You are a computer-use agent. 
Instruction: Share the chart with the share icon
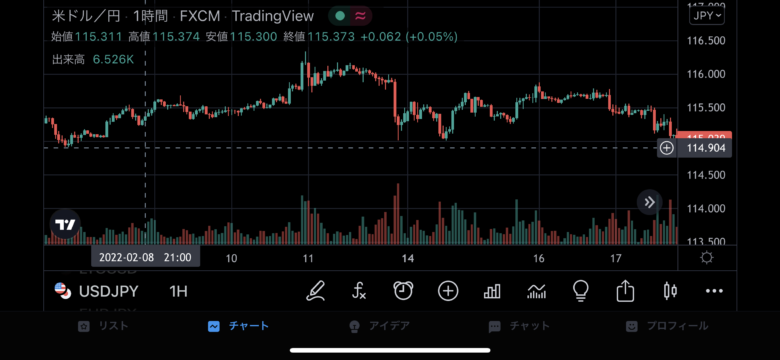(x=625, y=291)
